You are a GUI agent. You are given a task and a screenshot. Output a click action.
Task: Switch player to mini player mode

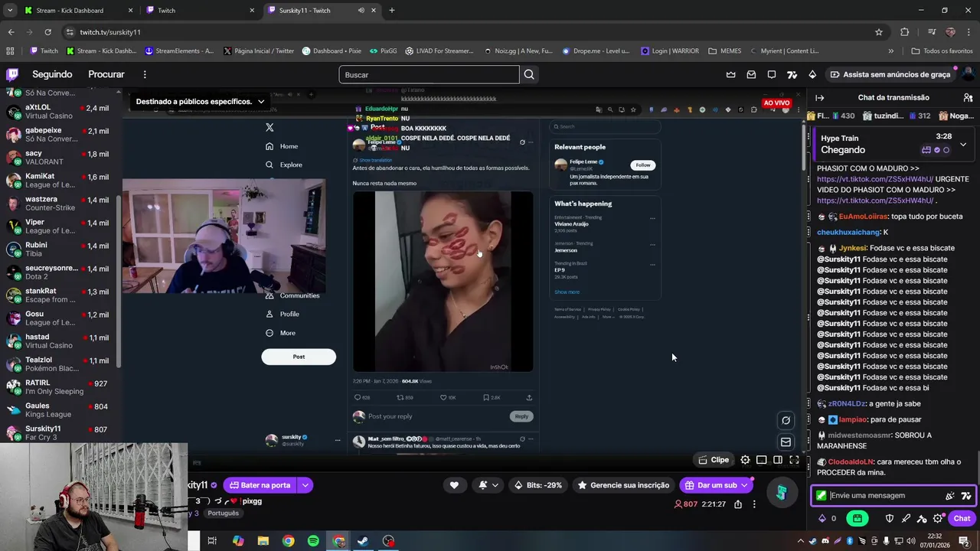[762, 460]
